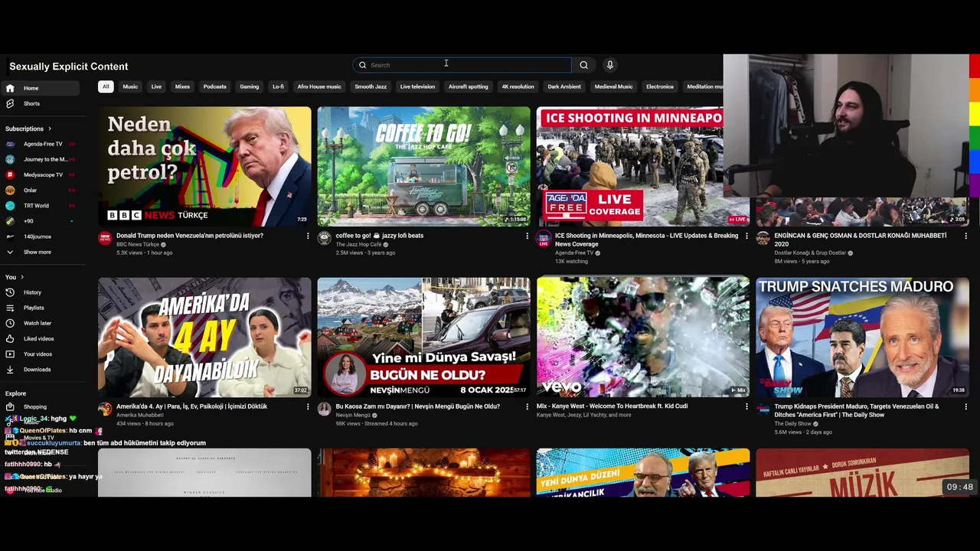Select the Medieval Music chip
The height and width of the screenshot is (551, 980).
[x=613, y=86]
